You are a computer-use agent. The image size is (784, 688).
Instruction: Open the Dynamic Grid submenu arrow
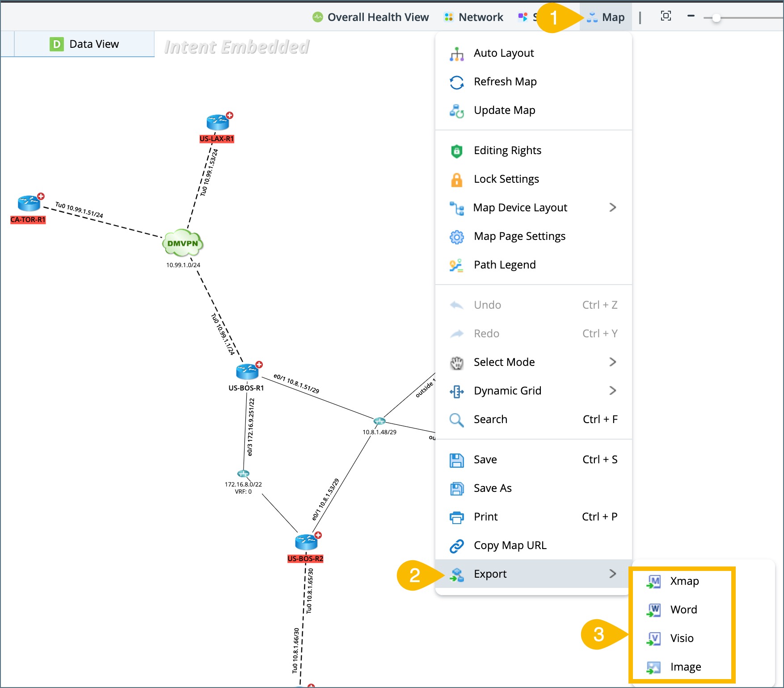coord(612,390)
